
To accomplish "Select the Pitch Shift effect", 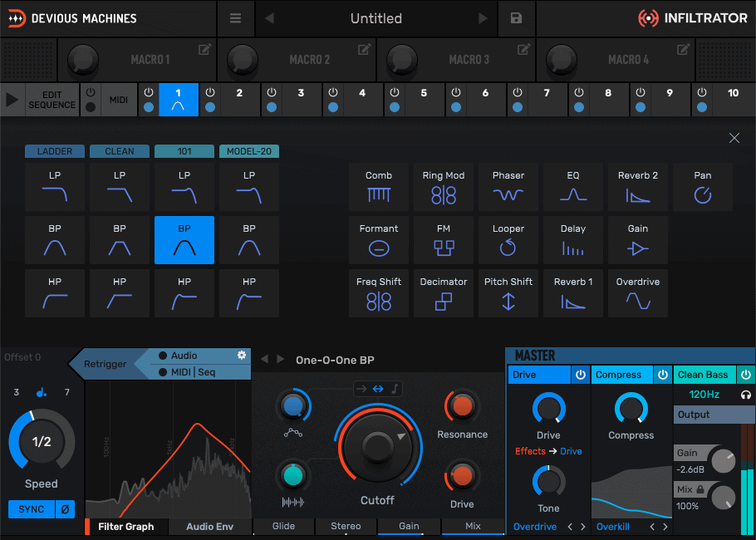I will pos(508,293).
